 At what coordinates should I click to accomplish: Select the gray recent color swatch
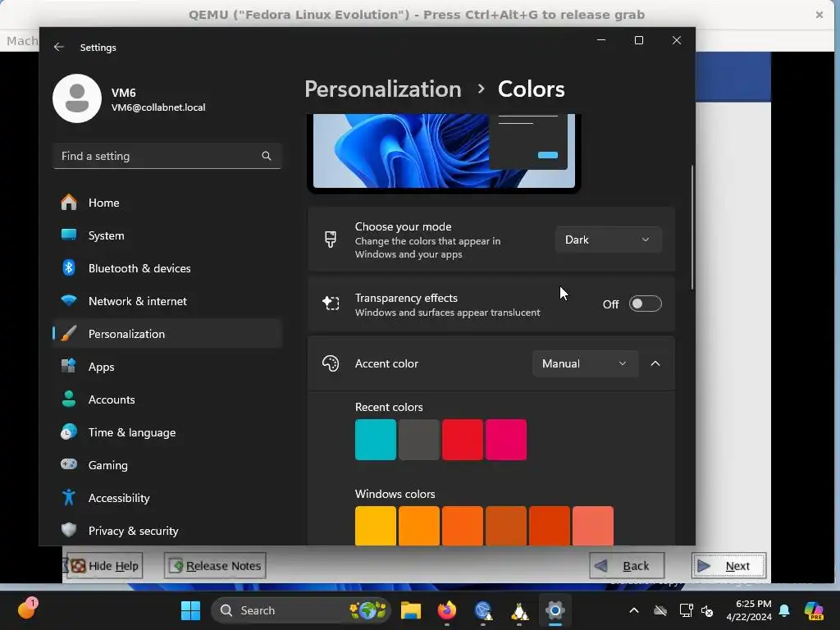click(419, 440)
